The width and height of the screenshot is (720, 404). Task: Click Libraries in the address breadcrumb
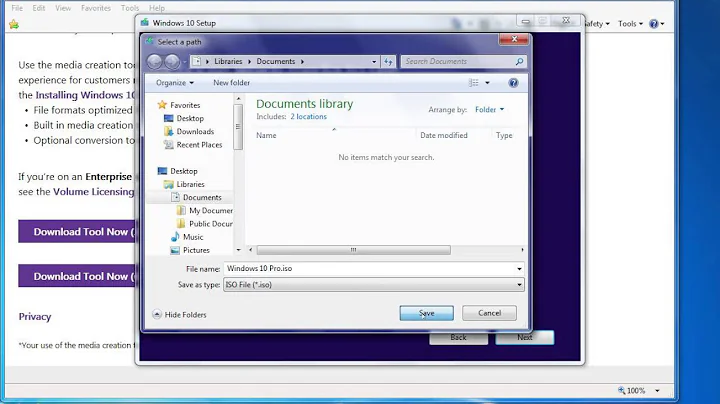tap(228, 62)
